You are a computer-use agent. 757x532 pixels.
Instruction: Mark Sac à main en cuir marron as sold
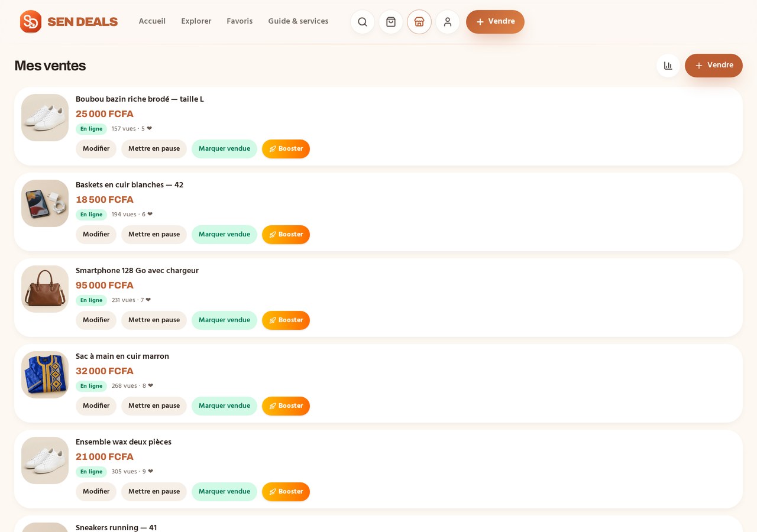tap(224, 406)
